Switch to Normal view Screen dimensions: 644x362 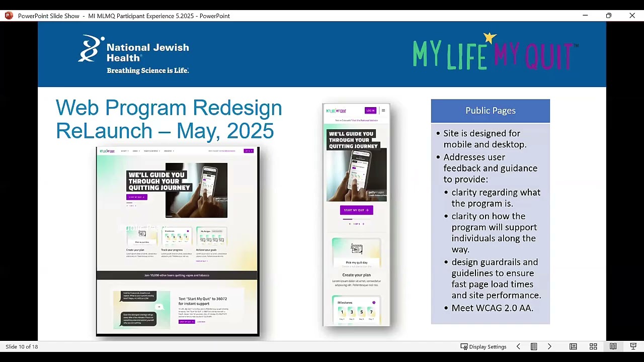[x=573, y=346]
